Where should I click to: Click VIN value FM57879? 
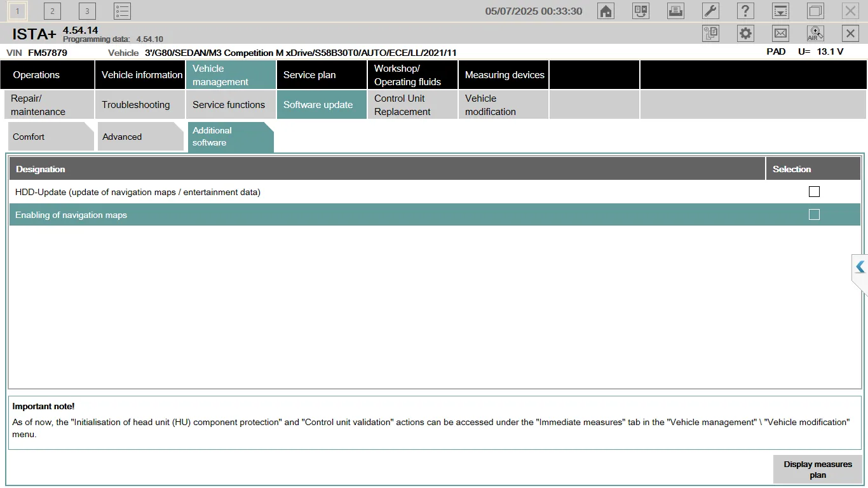(48, 53)
